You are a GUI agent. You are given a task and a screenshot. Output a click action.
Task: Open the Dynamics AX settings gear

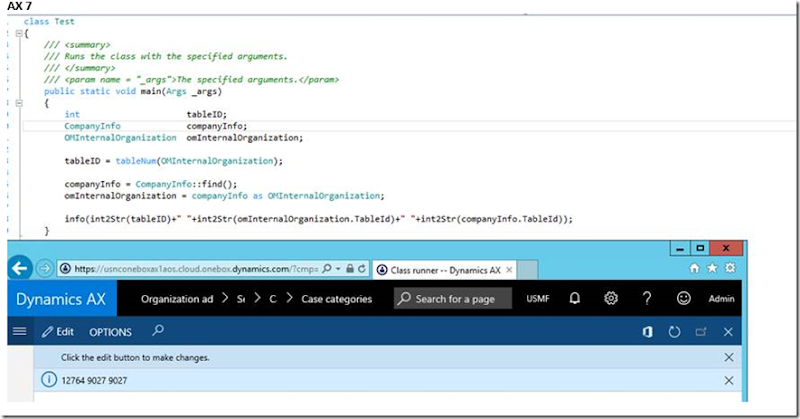[x=611, y=298]
